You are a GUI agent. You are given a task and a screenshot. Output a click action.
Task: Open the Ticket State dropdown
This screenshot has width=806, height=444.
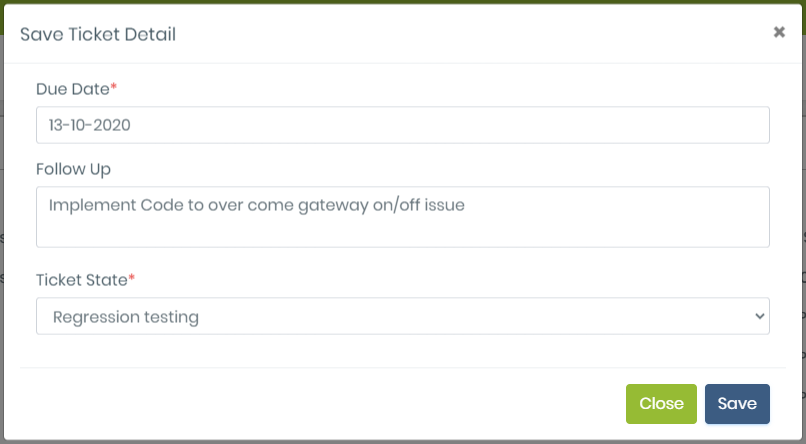[402, 316]
